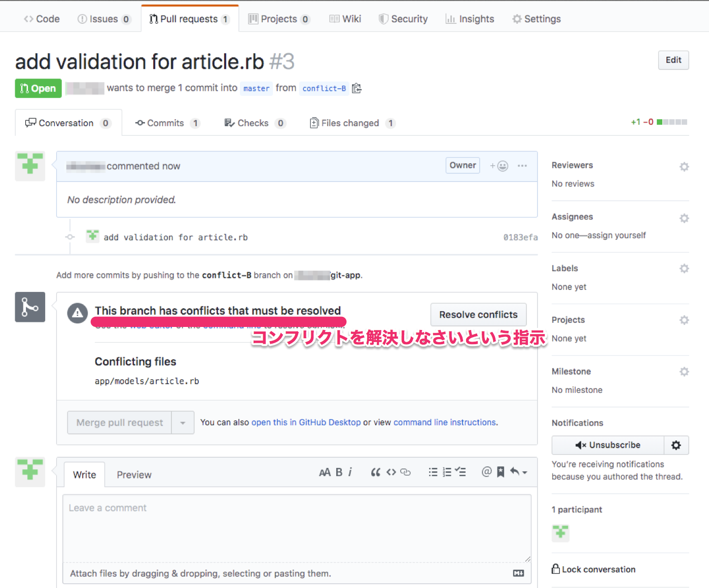The width and height of the screenshot is (709, 588).
Task: Expand the merge button dropdown arrow
Action: 183,422
